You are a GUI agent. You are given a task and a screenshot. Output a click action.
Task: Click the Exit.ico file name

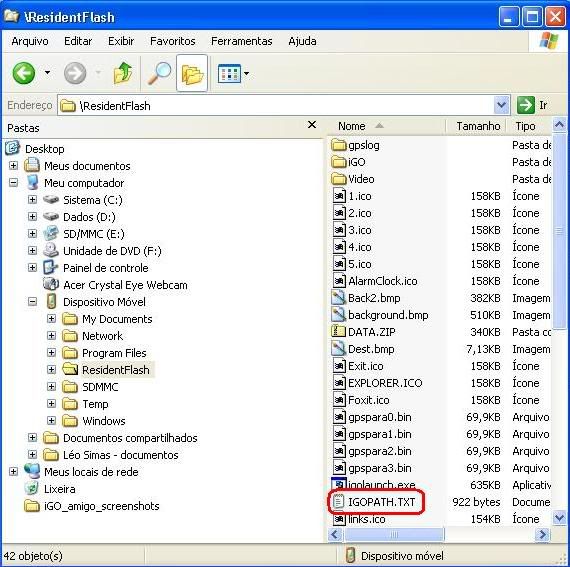366,366
